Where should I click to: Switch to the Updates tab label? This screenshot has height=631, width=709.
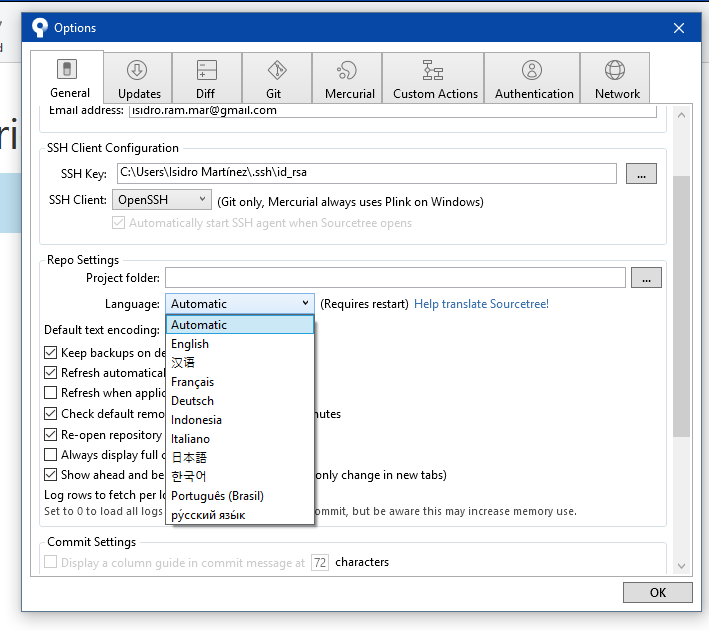[139, 94]
